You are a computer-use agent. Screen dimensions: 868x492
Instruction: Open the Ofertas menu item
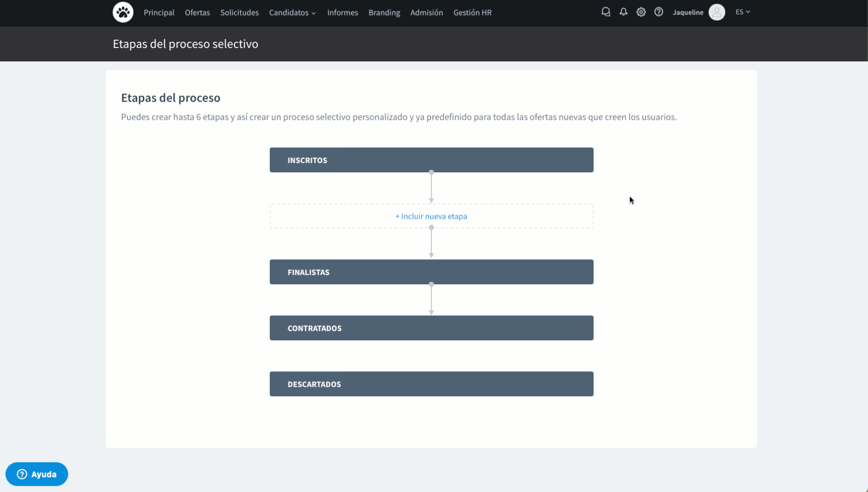point(197,12)
